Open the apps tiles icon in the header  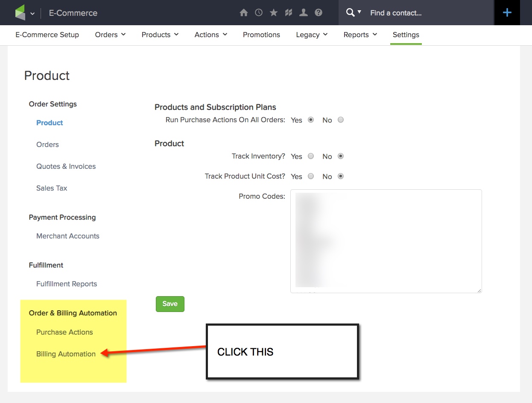click(289, 12)
